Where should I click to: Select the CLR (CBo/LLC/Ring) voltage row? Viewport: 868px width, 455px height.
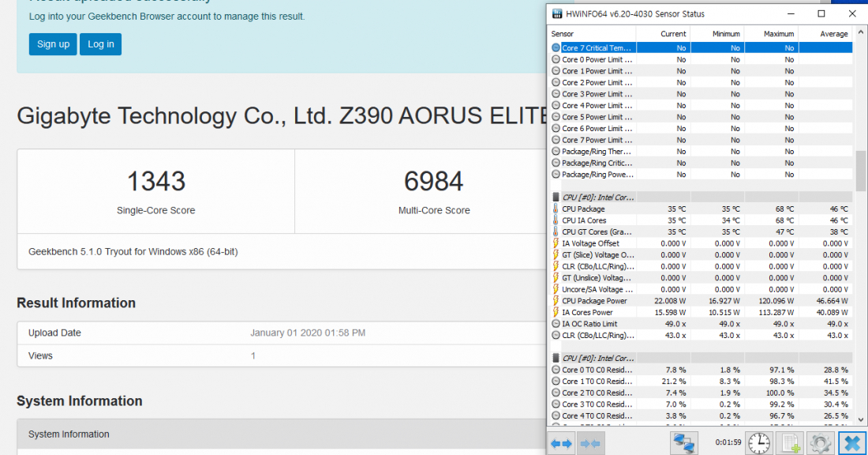click(701, 266)
